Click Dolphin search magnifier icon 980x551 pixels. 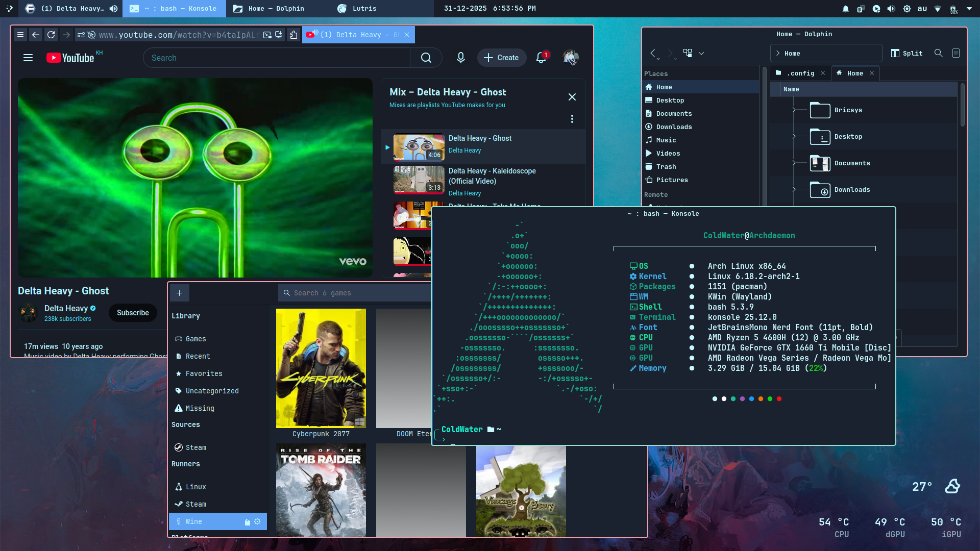click(938, 53)
